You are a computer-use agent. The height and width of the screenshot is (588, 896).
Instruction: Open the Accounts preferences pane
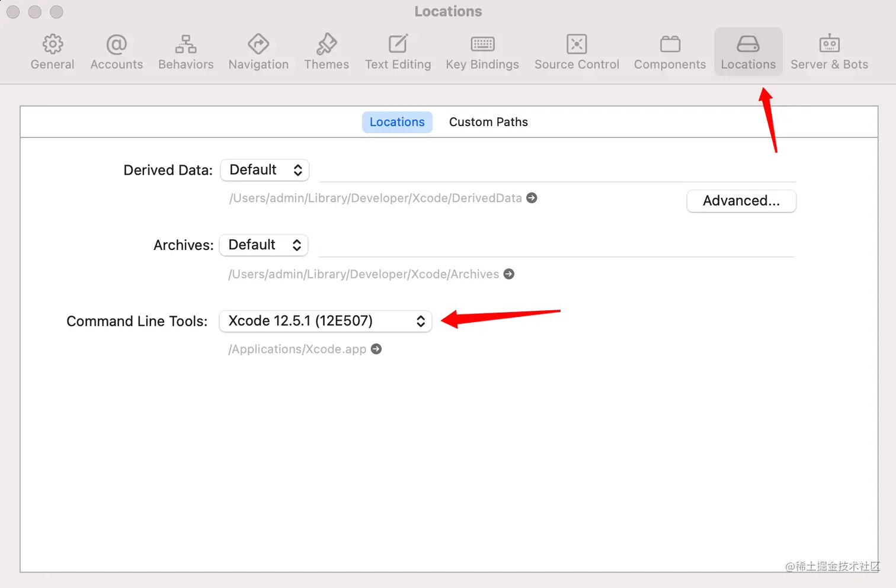[x=117, y=52]
